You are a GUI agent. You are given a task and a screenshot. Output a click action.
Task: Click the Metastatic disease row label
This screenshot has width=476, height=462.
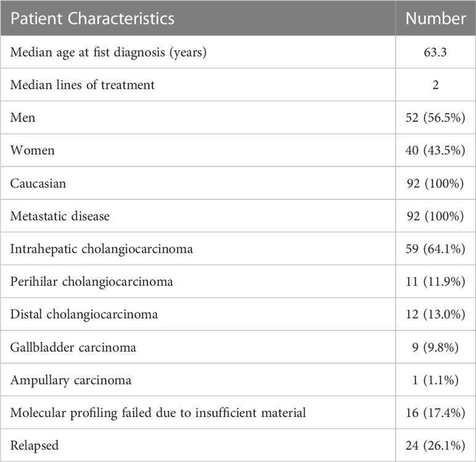(60, 216)
